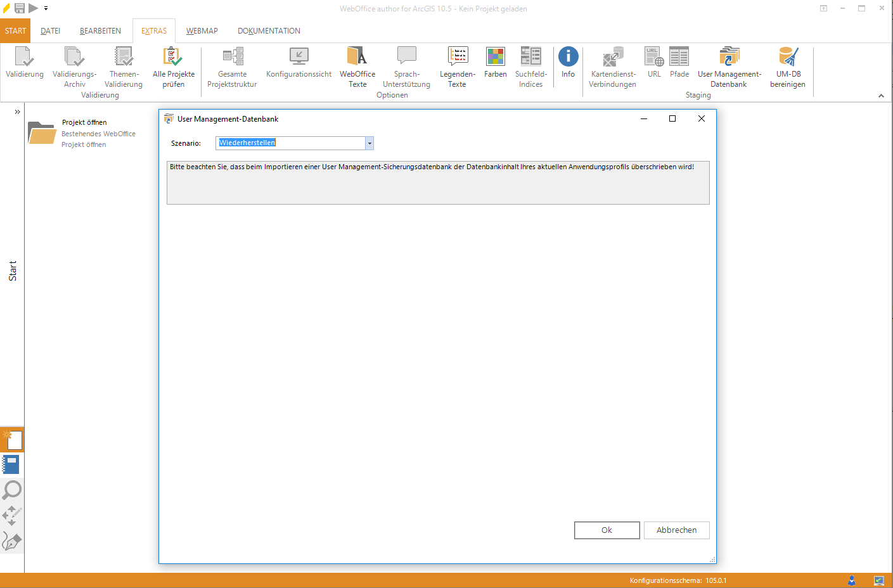Open the Szenario dropdown
This screenshot has height=588, width=893.
369,143
